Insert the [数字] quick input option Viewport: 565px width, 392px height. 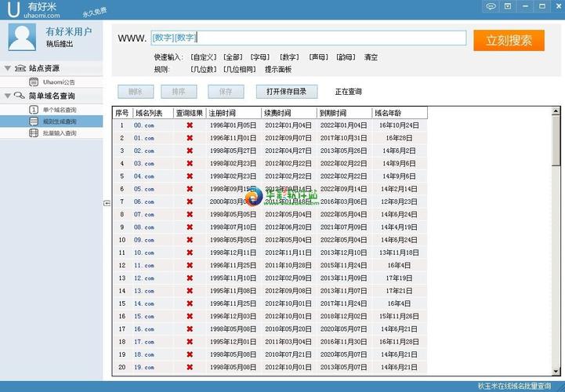click(x=289, y=57)
